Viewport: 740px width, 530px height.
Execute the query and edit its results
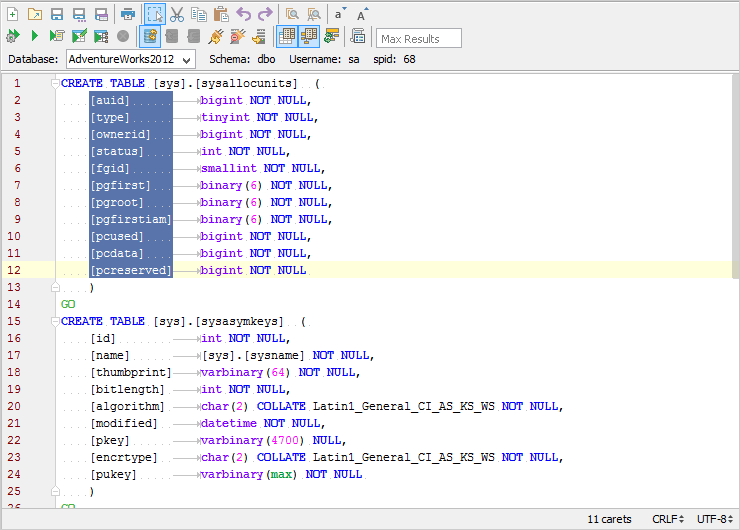pyautogui.click(x=79, y=36)
